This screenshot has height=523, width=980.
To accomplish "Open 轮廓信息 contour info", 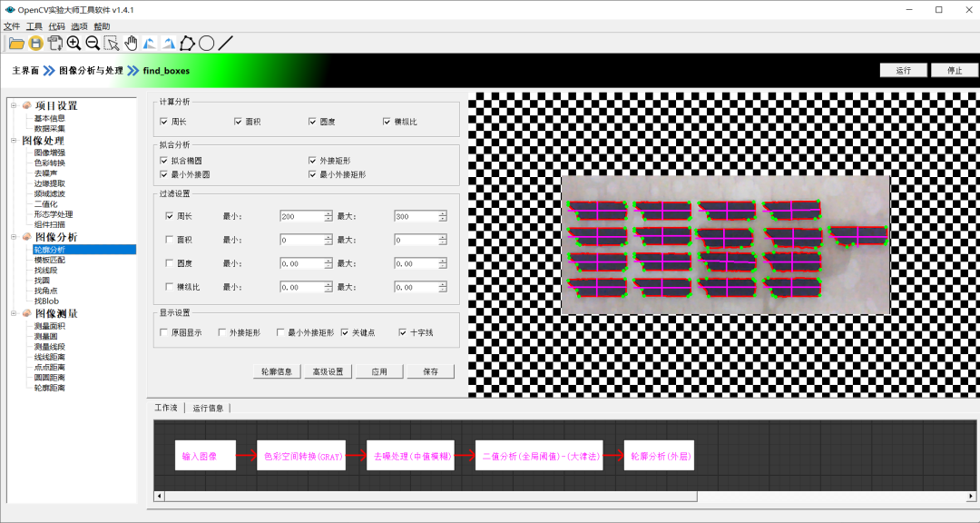I will tap(277, 371).
